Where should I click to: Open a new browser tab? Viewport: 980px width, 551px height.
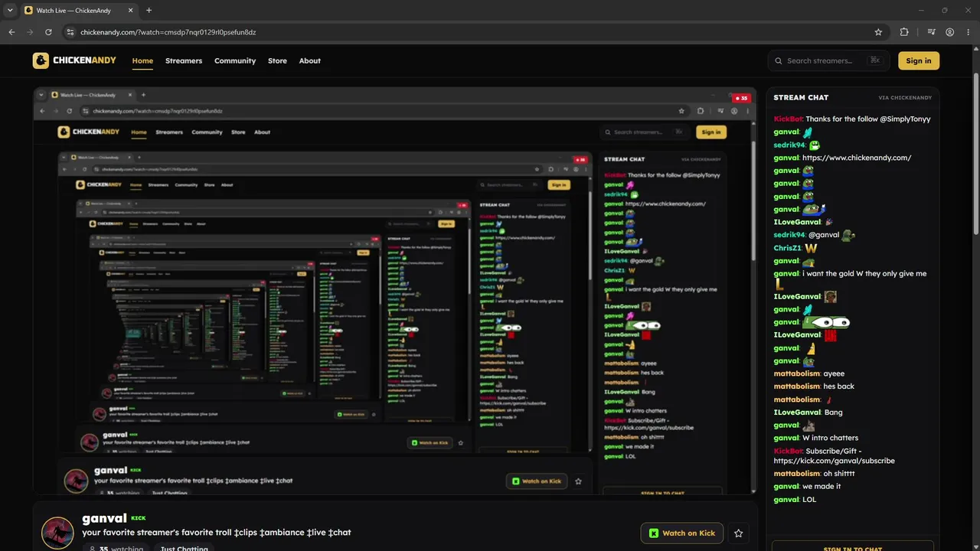coord(149,11)
